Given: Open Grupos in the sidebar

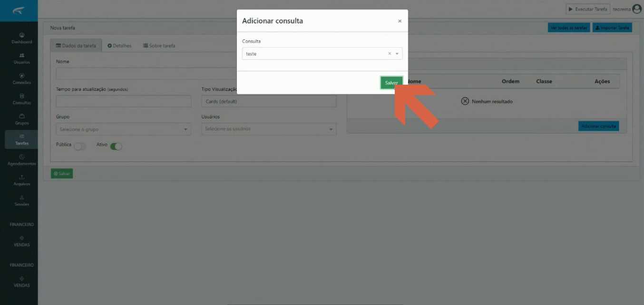Looking at the screenshot, I should pos(21,119).
